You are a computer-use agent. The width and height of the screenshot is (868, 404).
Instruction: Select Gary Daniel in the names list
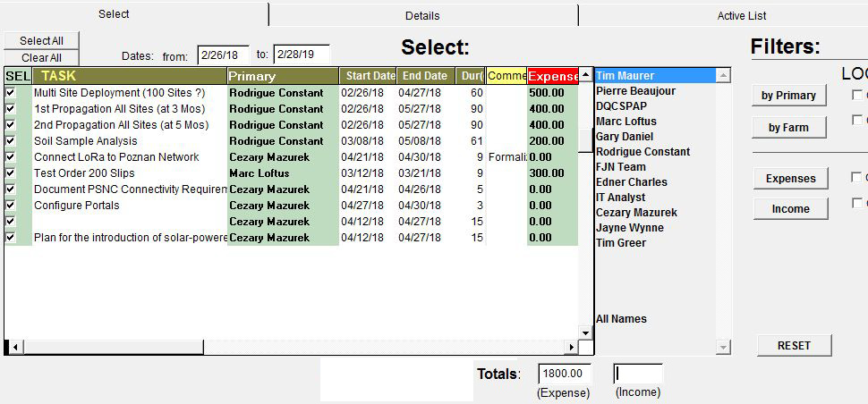click(624, 137)
